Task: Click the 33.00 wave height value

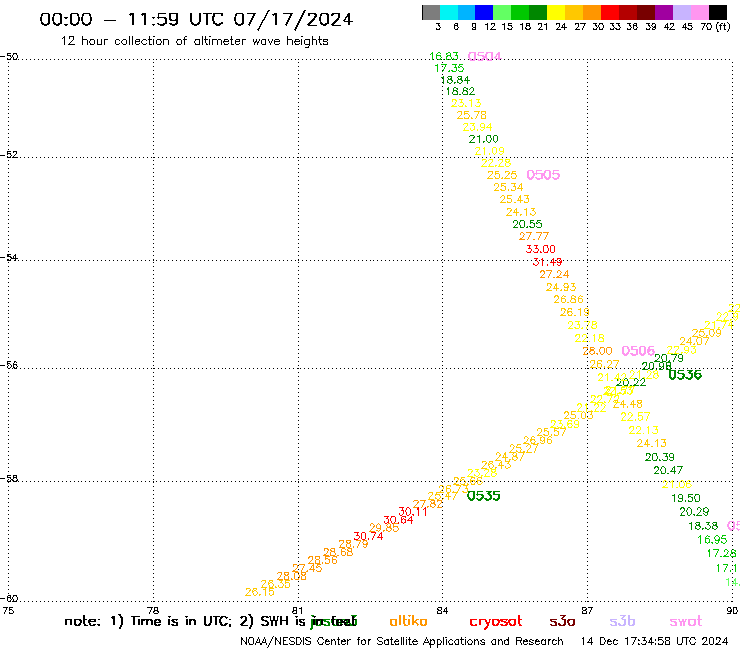Action: pyautogui.click(x=540, y=249)
